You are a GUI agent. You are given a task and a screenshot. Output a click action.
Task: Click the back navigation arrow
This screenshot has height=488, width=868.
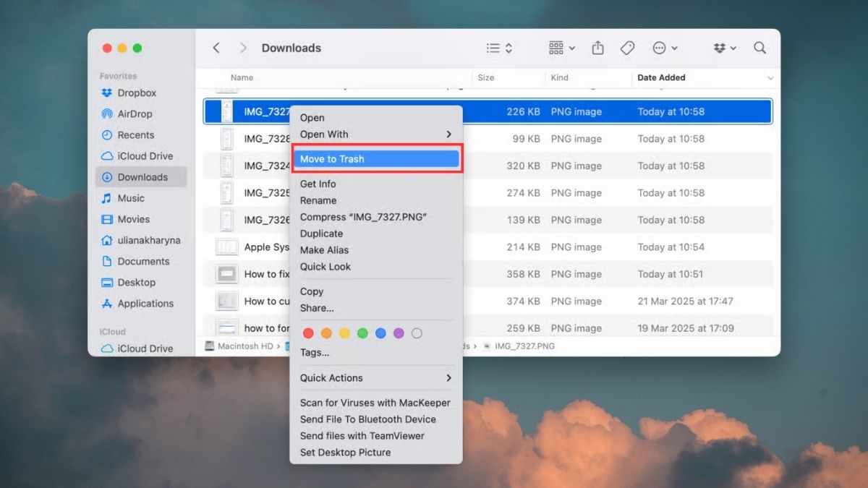pyautogui.click(x=216, y=48)
